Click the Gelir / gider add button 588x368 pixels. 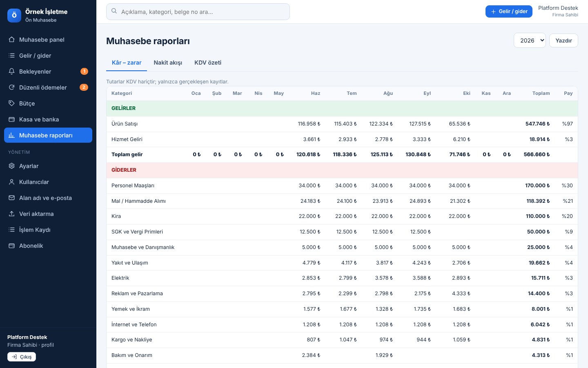pos(509,11)
